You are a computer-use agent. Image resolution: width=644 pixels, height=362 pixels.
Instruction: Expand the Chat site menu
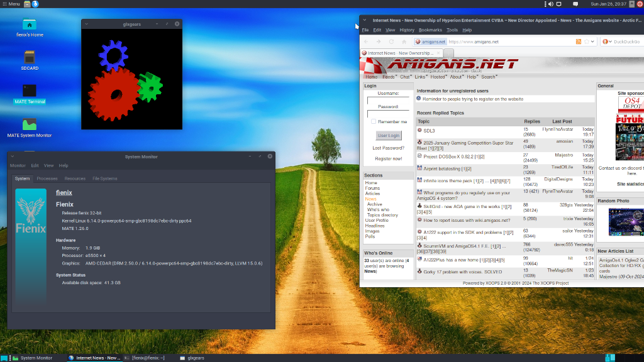pyautogui.click(x=406, y=77)
